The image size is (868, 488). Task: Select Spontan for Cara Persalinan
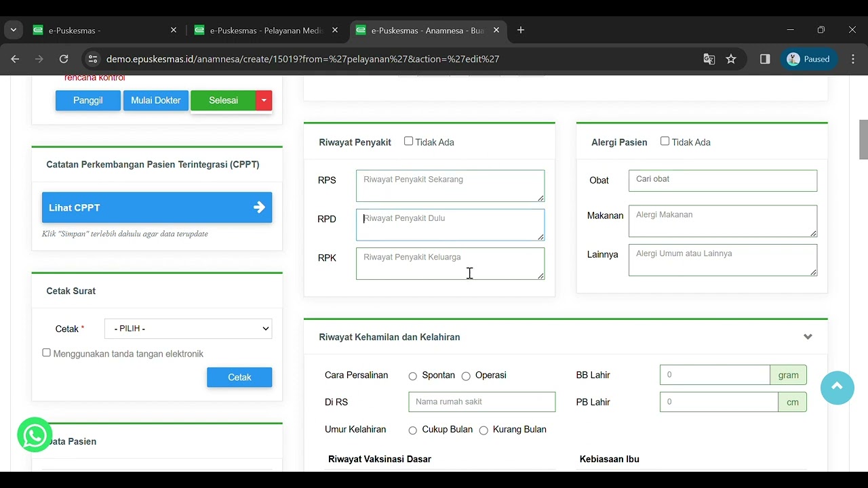coord(412,375)
